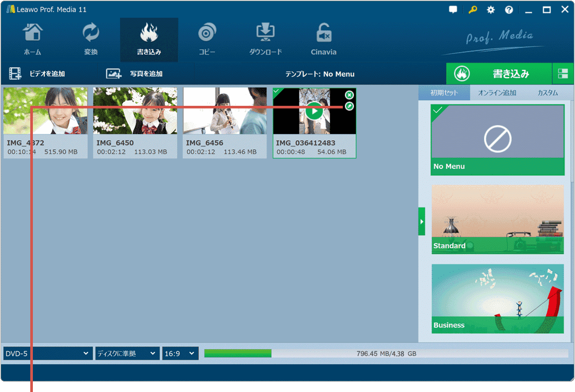
Task: Open settings via the gear icon
Action: tap(490, 10)
